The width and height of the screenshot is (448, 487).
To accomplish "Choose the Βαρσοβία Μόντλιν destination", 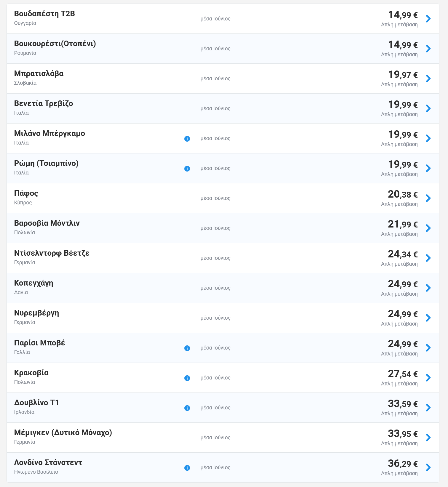I will point(223,228).
